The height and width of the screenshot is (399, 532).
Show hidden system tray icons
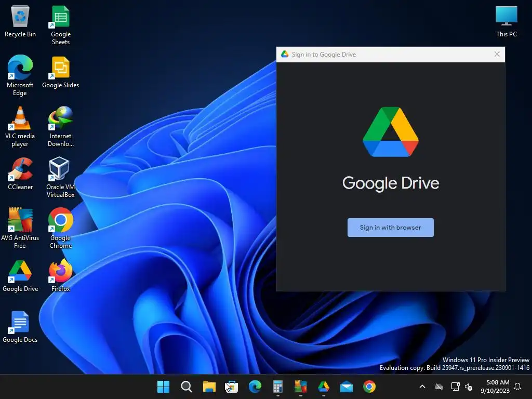click(x=422, y=387)
